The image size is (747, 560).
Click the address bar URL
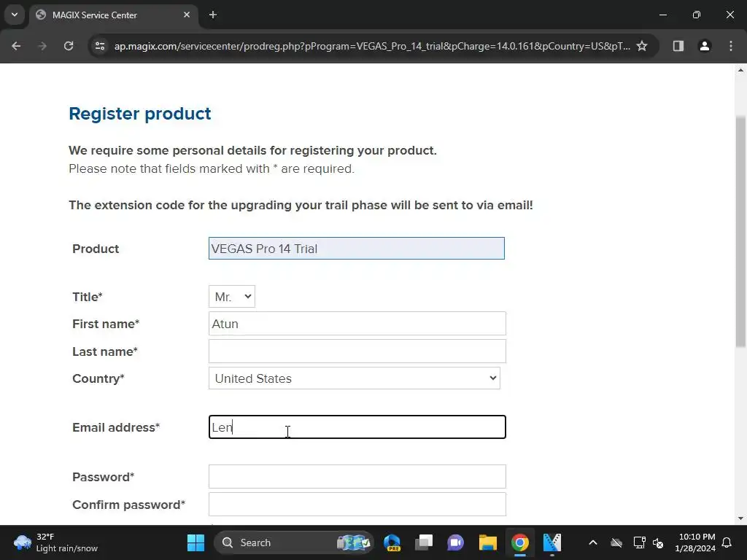(x=371, y=46)
